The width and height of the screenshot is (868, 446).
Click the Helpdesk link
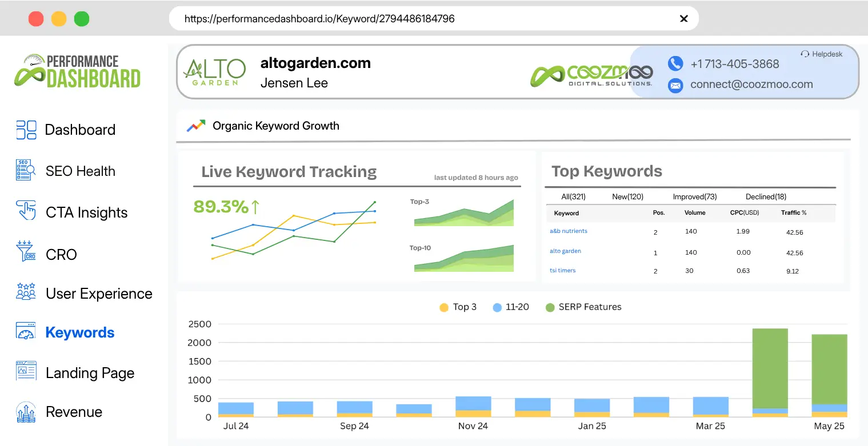pos(827,54)
